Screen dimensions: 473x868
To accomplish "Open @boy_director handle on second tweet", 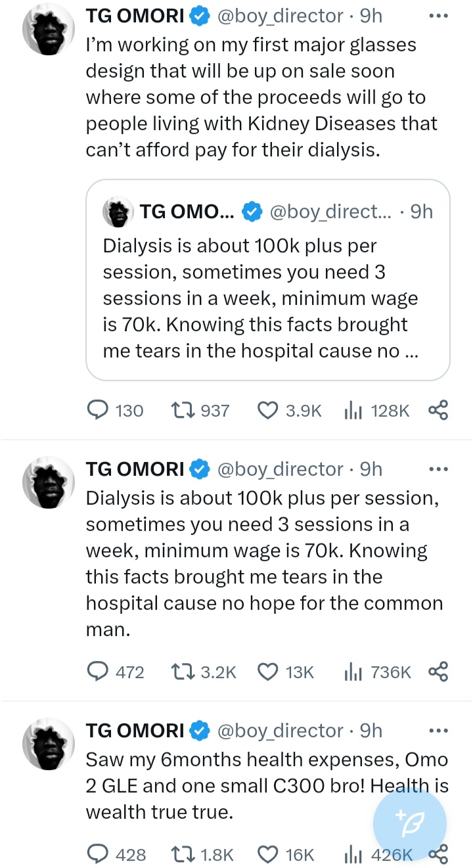I will click(x=279, y=469).
